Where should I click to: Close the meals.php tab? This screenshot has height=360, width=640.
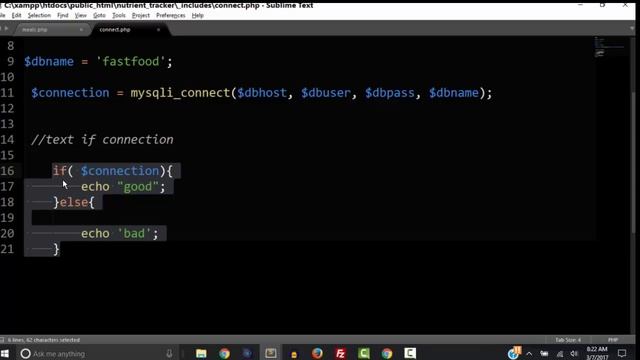[x=81, y=29]
